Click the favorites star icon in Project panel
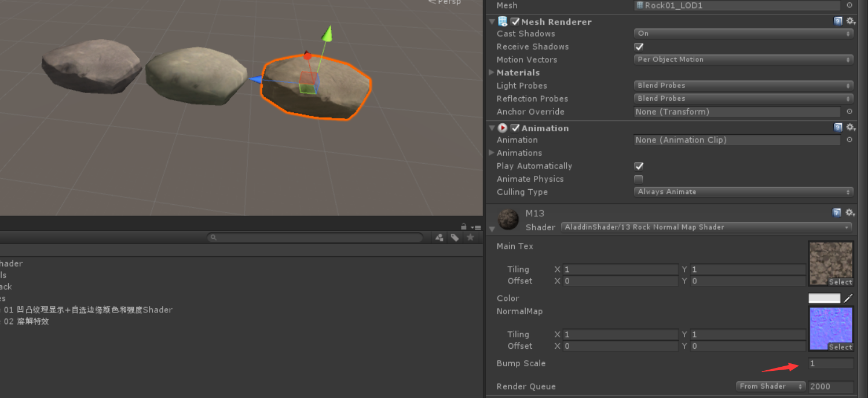This screenshot has width=868, height=398. 470,237
